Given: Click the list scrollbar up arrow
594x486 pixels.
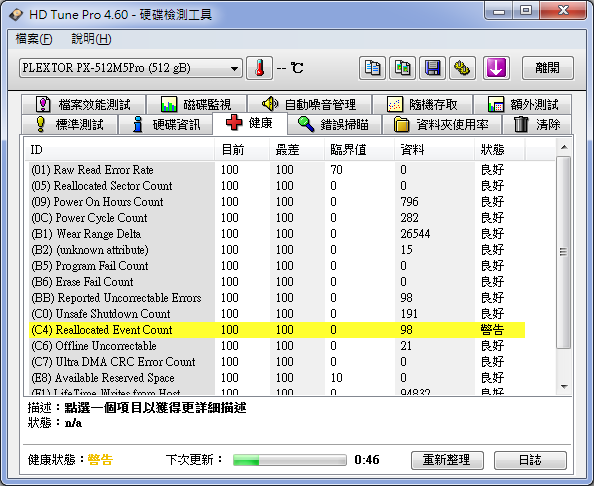Looking at the screenshot, I should (x=564, y=147).
